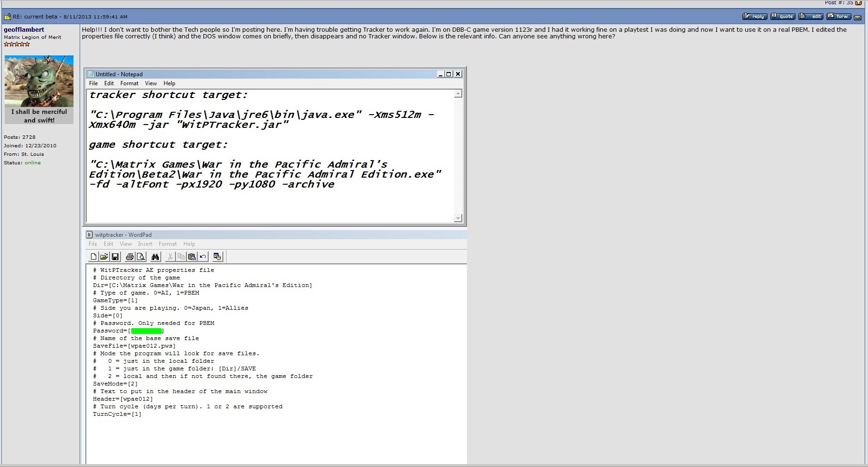Click the WordPad title bar document icon

point(89,234)
